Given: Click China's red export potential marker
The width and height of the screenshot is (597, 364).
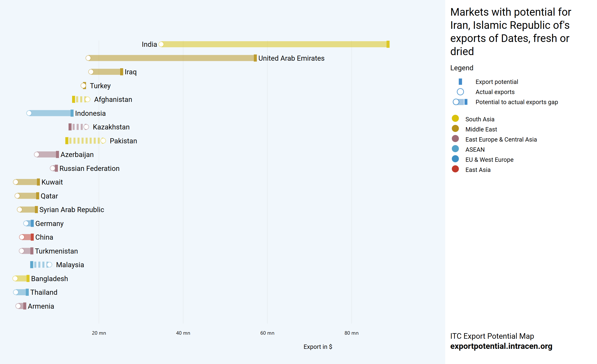Looking at the screenshot, I should pos(32,237).
